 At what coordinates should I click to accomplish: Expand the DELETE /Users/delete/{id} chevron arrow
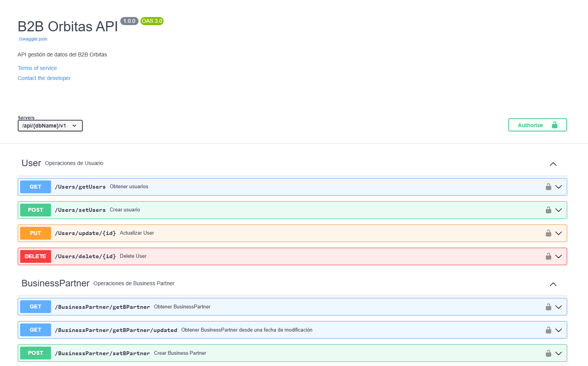[558, 257]
